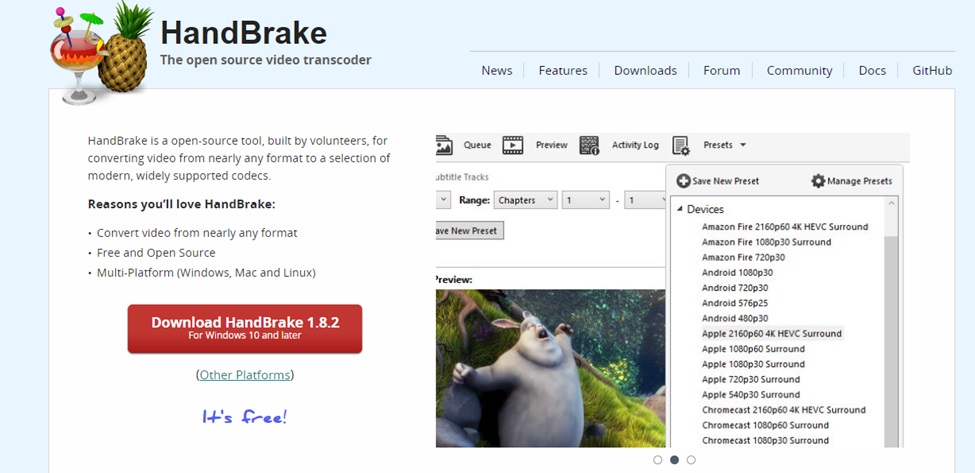Open the Activity Log icon
This screenshot has height=473, width=975.
[589, 145]
